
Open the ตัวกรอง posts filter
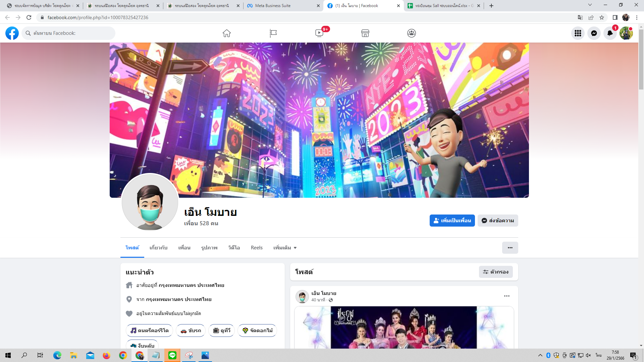496,272
